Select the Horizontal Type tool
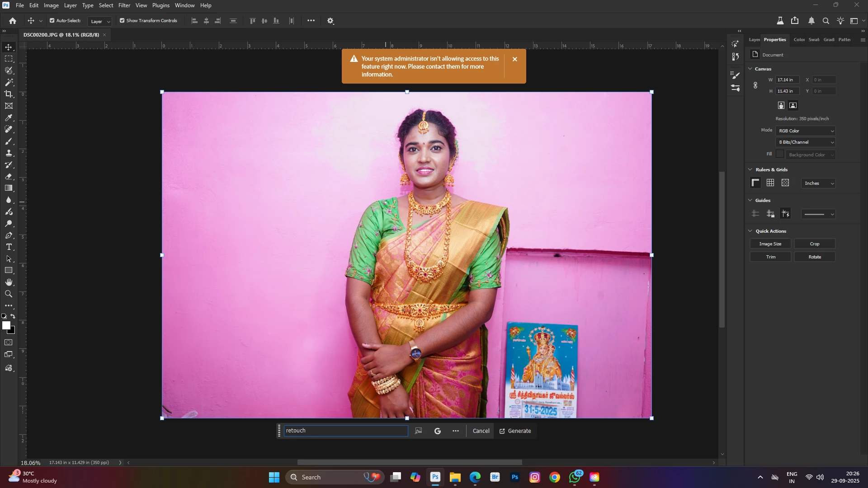This screenshot has height=488, width=868. tap(9, 247)
